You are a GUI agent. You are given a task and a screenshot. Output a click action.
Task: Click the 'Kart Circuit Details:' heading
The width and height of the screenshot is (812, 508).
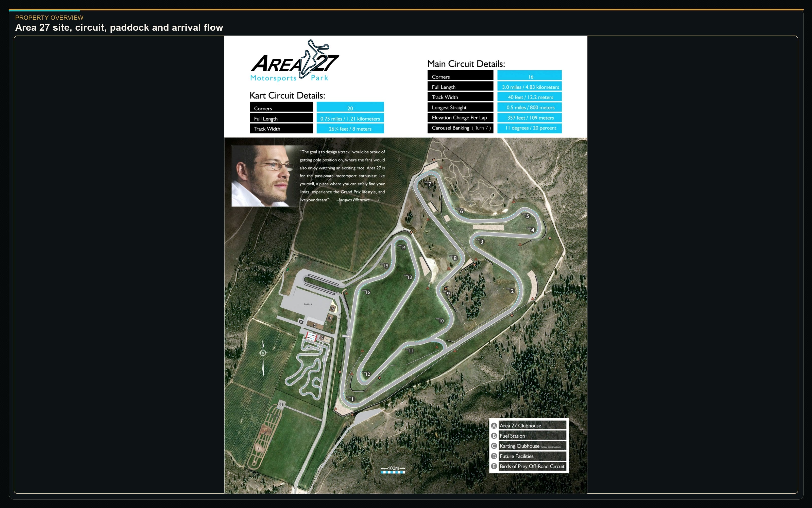287,96
